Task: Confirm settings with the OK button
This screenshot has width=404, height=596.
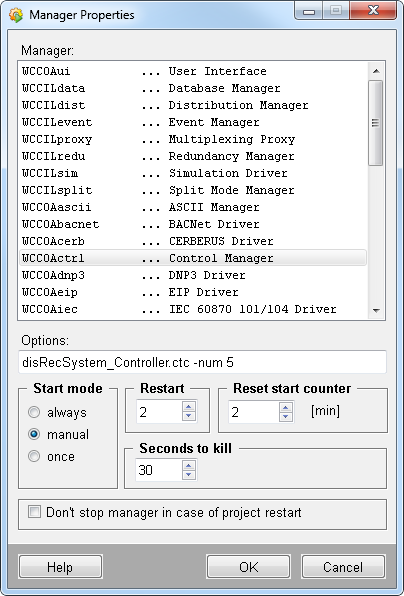Action: click(x=249, y=567)
